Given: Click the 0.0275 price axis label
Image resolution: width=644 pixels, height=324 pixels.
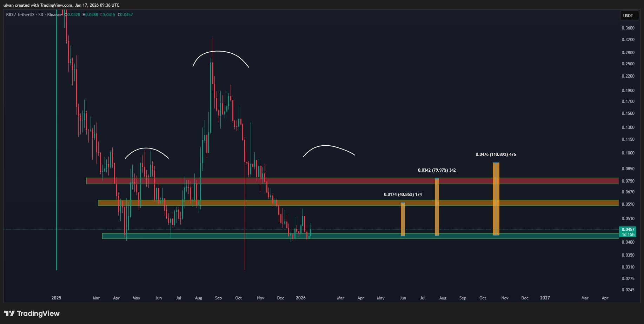Looking at the screenshot, I should pyautogui.click(x=628, y=279).
